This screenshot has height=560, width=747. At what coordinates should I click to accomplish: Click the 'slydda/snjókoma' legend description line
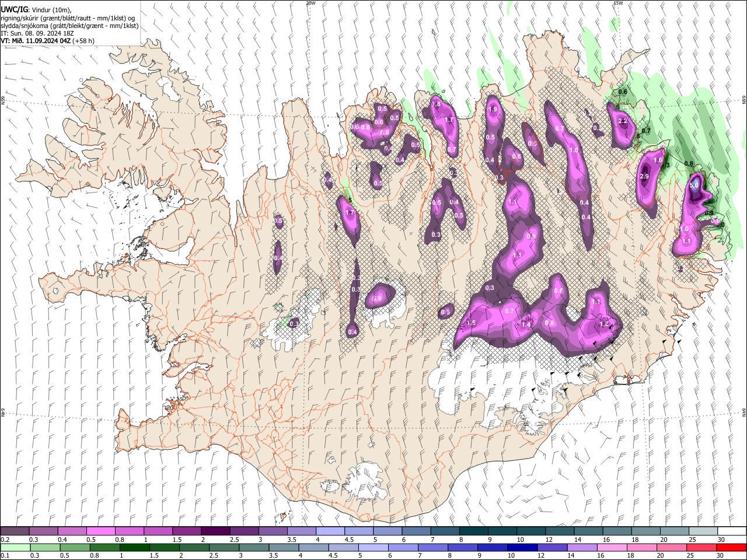tap(69, 26)
